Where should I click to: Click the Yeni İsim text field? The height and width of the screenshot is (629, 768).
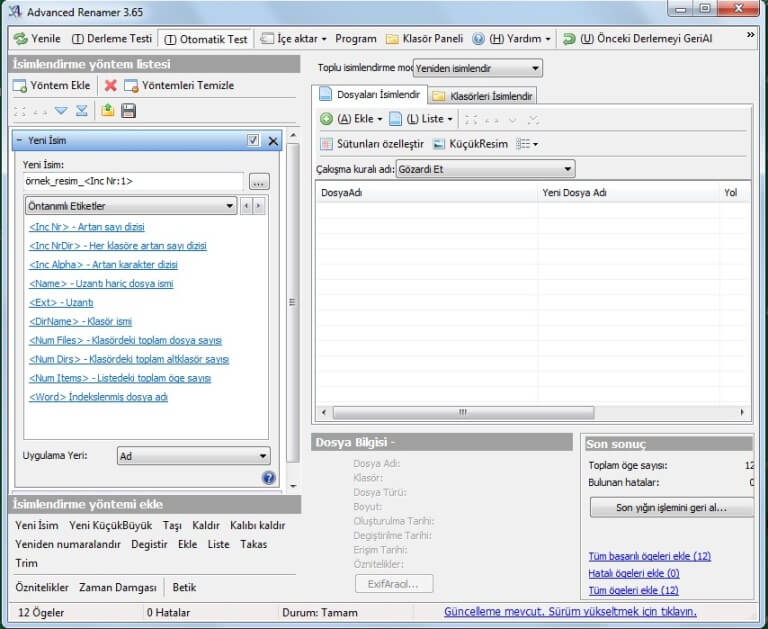[x=133, y=181]
